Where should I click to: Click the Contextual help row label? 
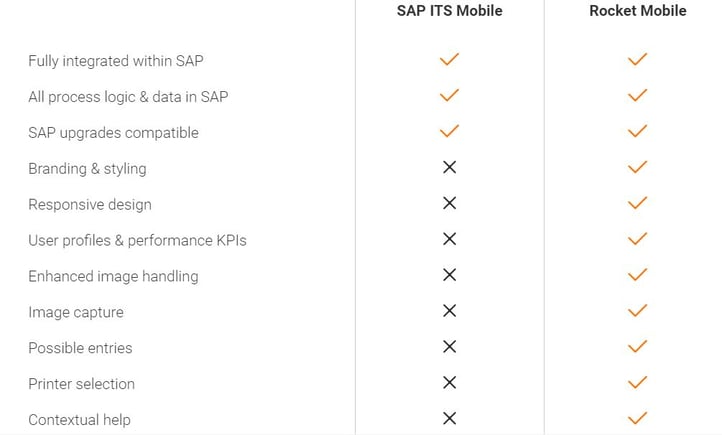coord(79,420)
